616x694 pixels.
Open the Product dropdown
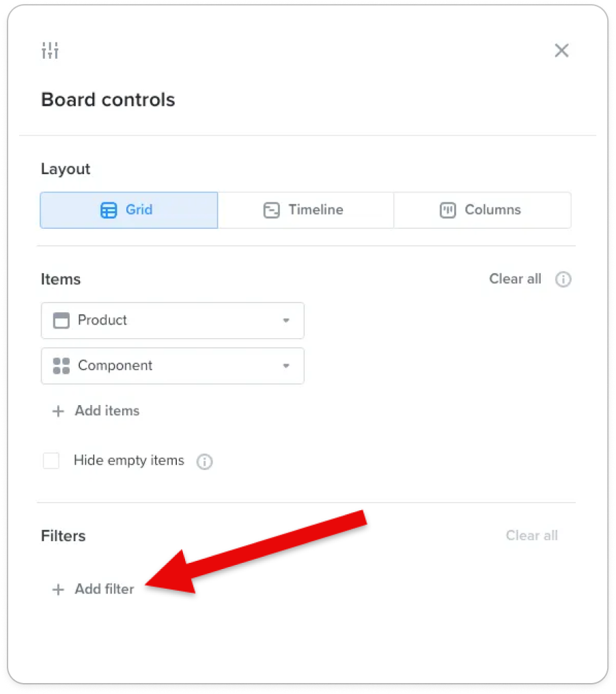[173, 320]
